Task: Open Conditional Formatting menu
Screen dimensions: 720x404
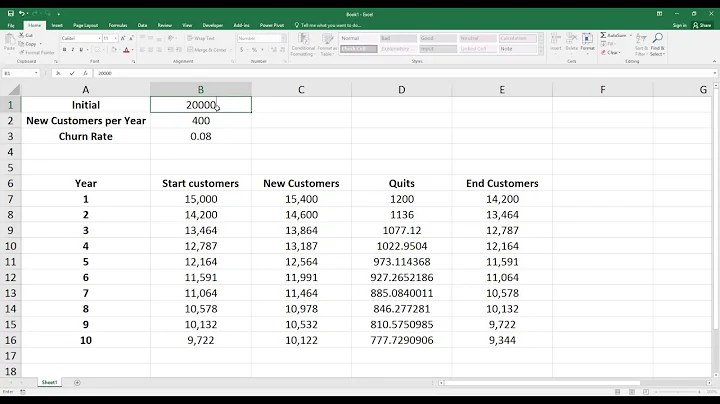Action: [303, 45]
